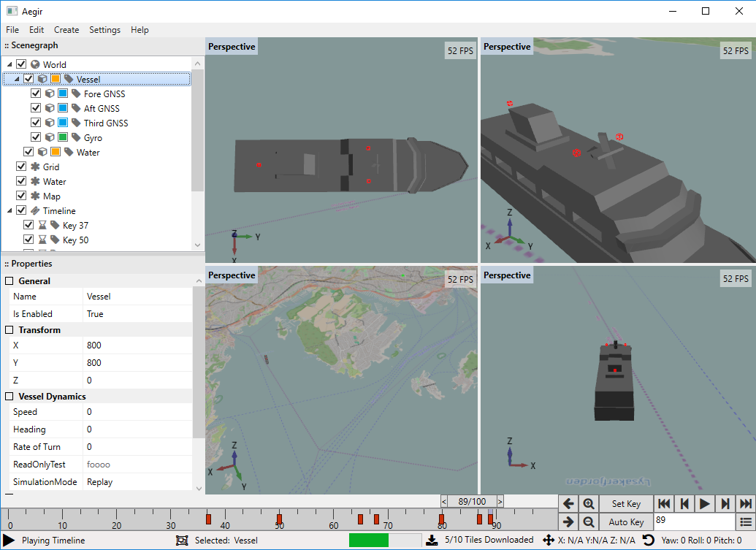Image resolution: width=756 pixels, height=550 pixels.
Task: Toggle the Fore GNSS checkbox
Action: 36,94
